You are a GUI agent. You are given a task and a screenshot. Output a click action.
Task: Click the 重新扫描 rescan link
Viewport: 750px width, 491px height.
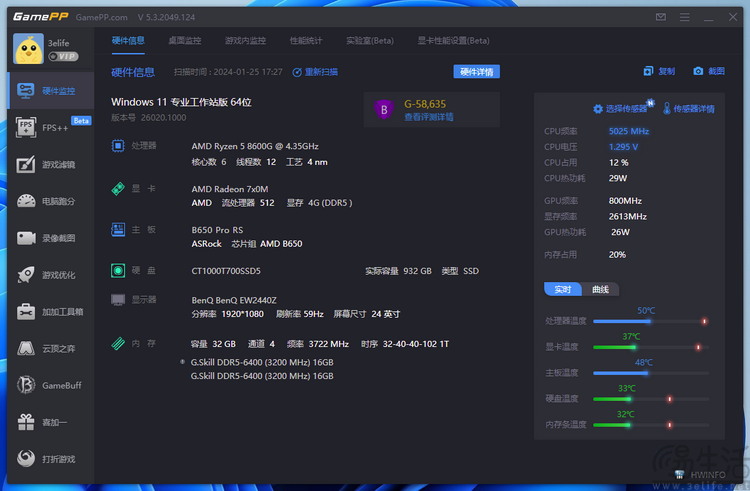[315, 72]
